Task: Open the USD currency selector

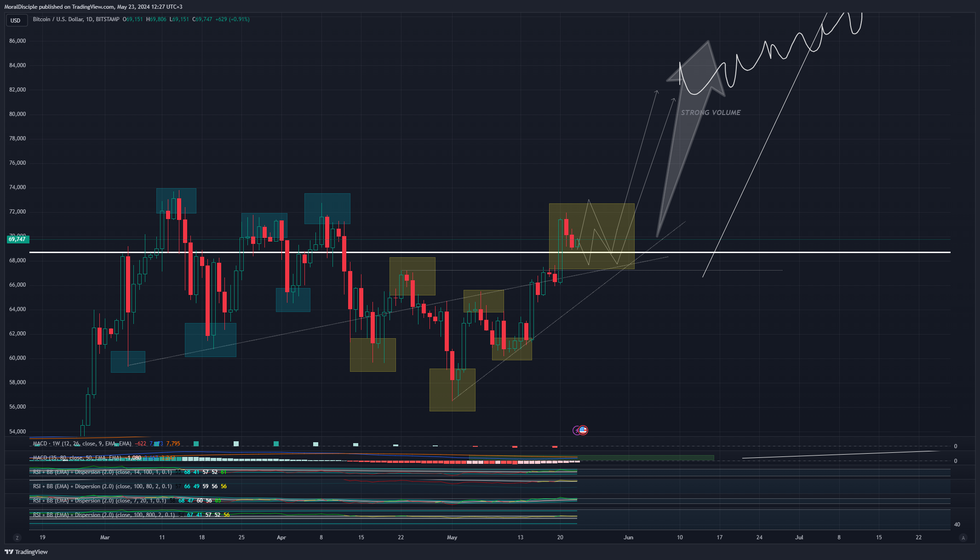Action: pos(16,20)
